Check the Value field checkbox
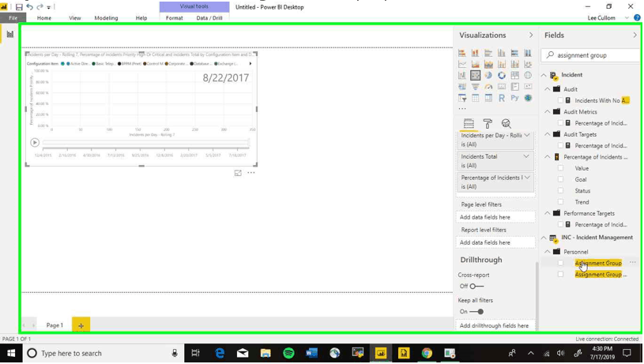This screenshot has width=644, height=364. 560,168
